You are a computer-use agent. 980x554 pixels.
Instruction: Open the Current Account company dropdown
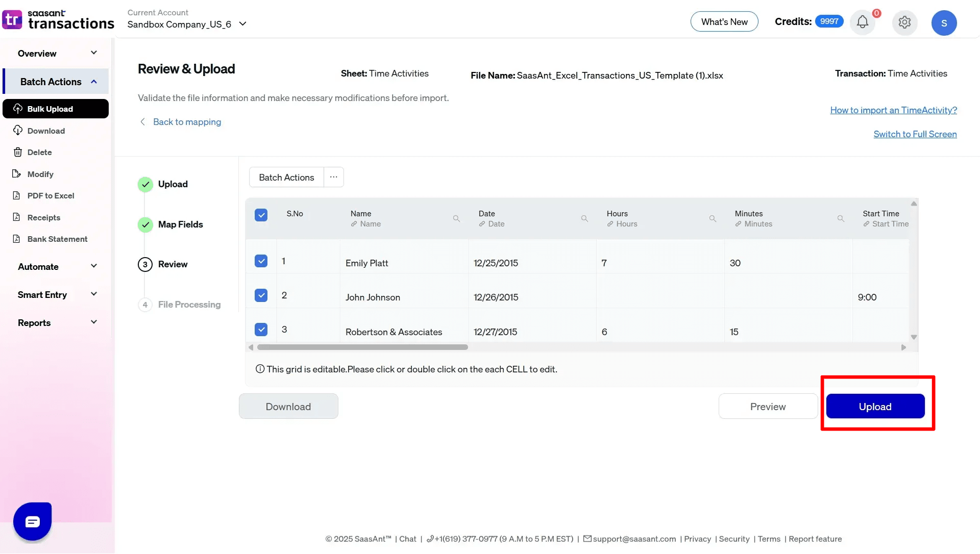point(187,24)
